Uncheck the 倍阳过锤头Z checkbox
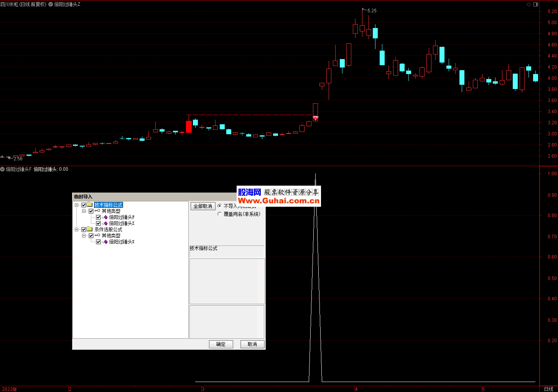The width and height of the screenshot is (558, 392). (98, 223)
